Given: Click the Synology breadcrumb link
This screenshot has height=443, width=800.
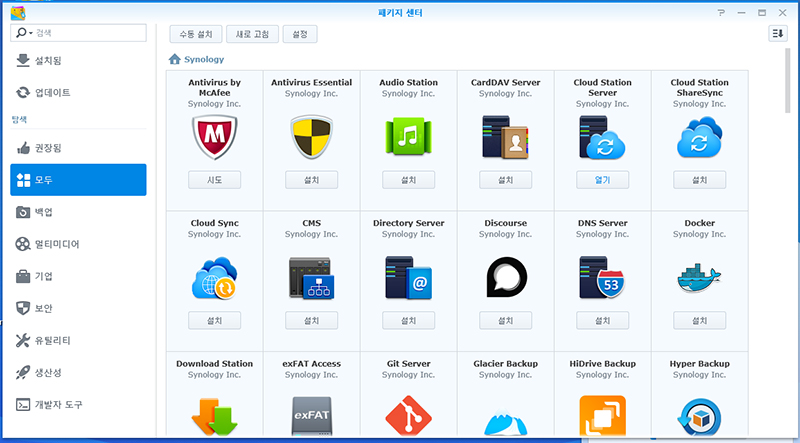Looking at the screenshot, I should [204, 59].
